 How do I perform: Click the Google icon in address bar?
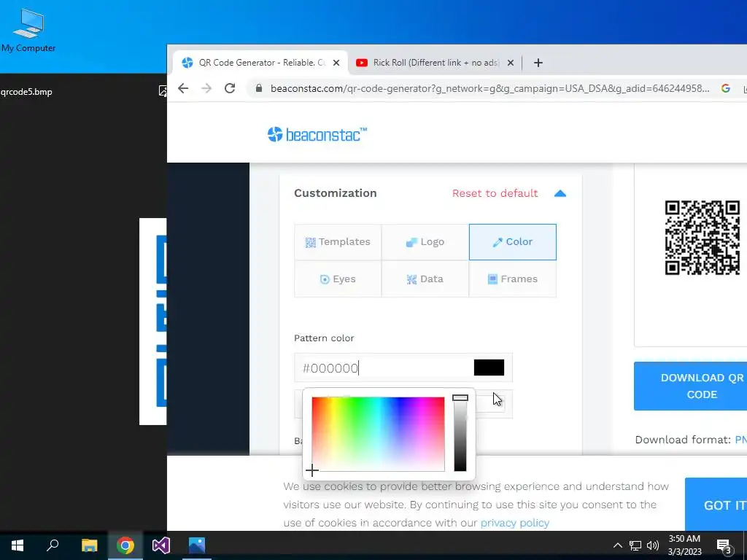coord(726,88)
